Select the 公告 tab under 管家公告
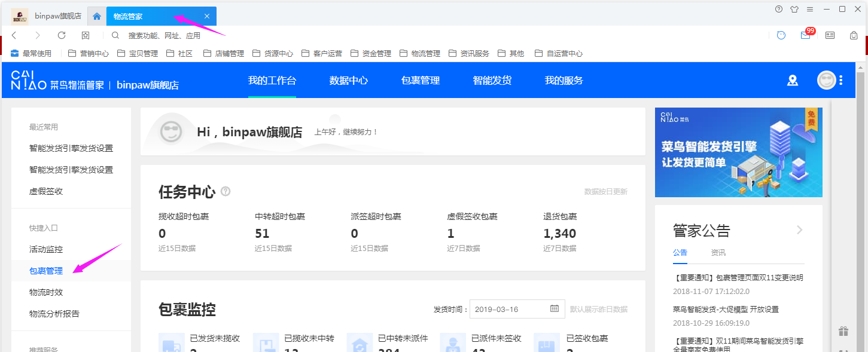Screen dimensions: 868x352 [x=680, y=253]
